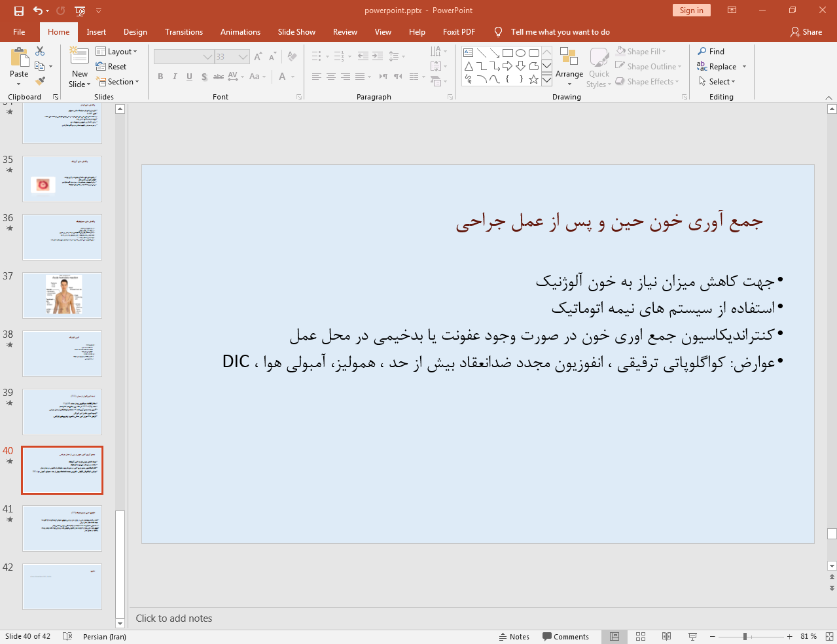Open the Select dropdown

point(717,82)
